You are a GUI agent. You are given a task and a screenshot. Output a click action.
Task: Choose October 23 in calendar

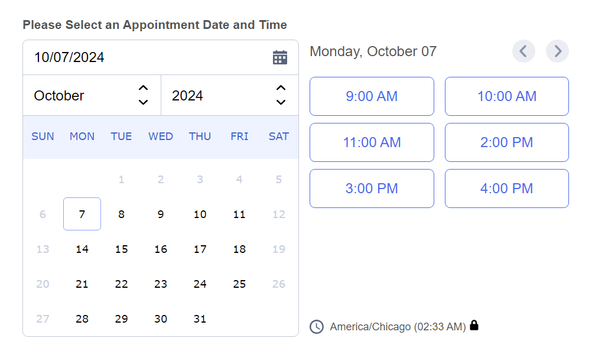pyautogui.click(x=161, y=284)
